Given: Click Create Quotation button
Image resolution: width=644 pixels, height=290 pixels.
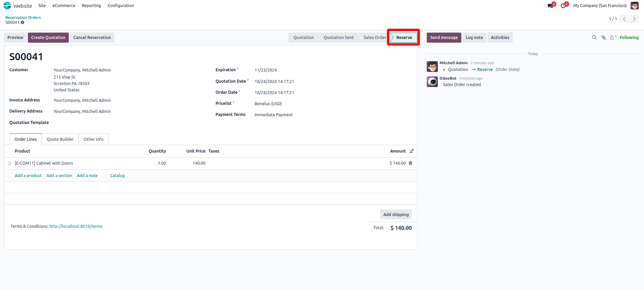Looking at the screenshot, I should coord(48,38).
